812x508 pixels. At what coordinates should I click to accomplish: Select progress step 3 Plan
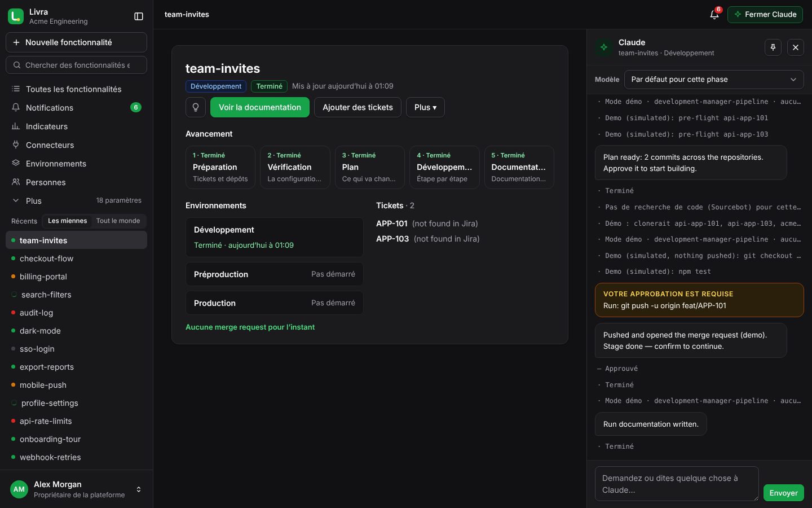point(370,167)
